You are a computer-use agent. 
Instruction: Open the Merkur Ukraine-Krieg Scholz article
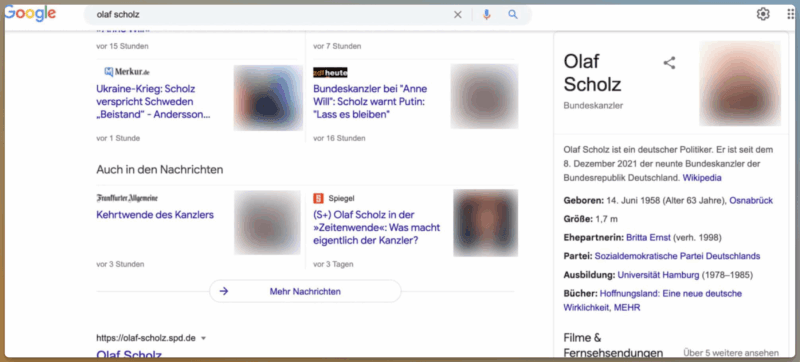pos(153,101)
